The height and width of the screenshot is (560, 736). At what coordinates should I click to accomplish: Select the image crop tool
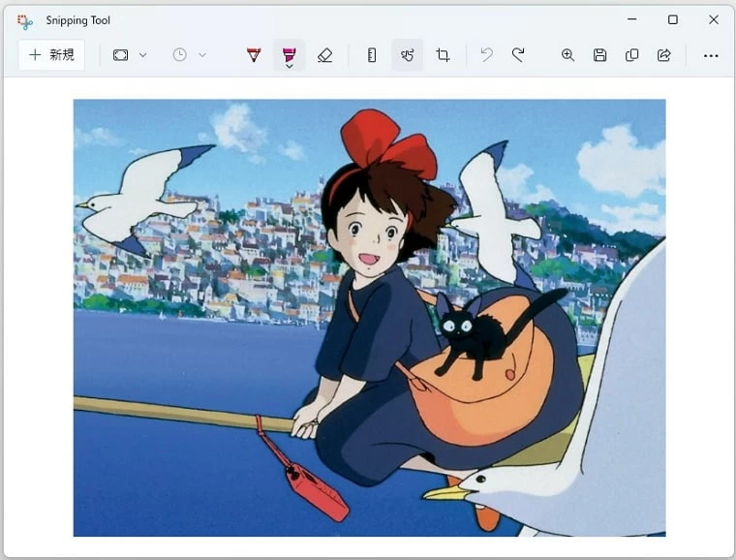coord(443,55)
